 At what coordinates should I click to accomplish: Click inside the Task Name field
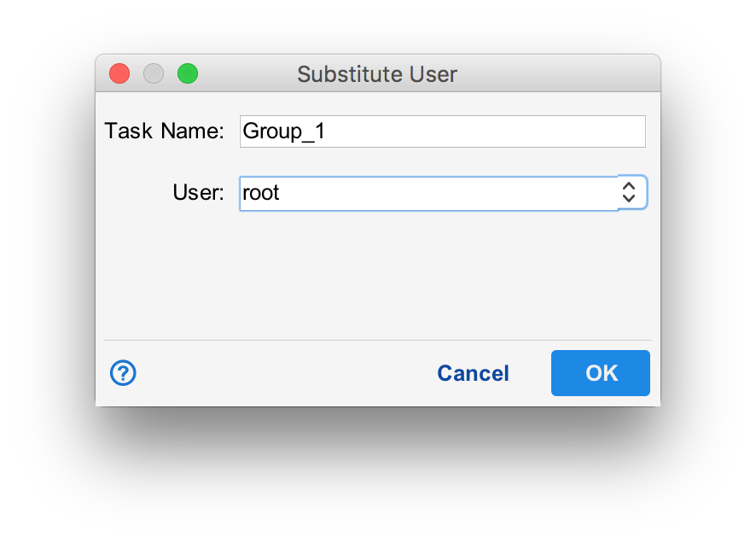point(442,131)
